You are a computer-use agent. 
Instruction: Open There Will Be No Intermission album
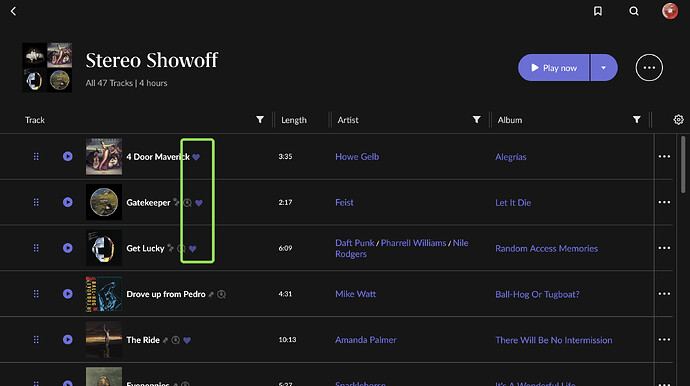[554, 340]
